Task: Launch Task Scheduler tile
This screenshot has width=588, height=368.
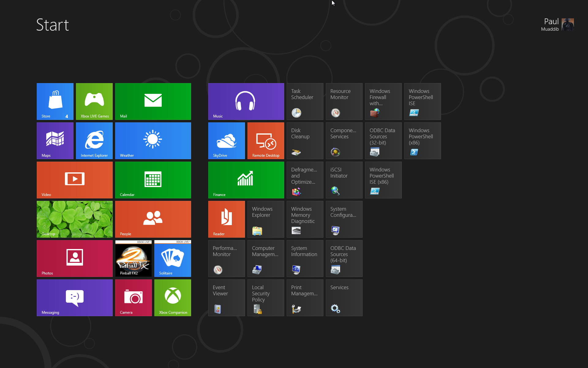Action: [305, 102]
